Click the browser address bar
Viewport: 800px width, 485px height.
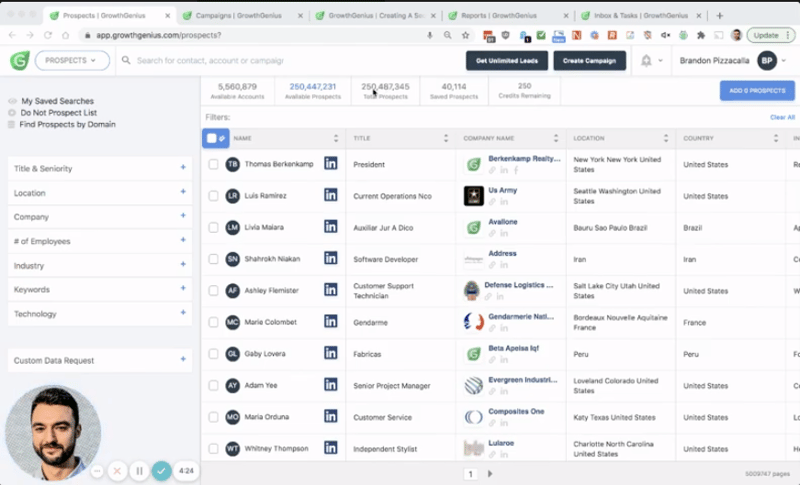[x=255, y=35]
